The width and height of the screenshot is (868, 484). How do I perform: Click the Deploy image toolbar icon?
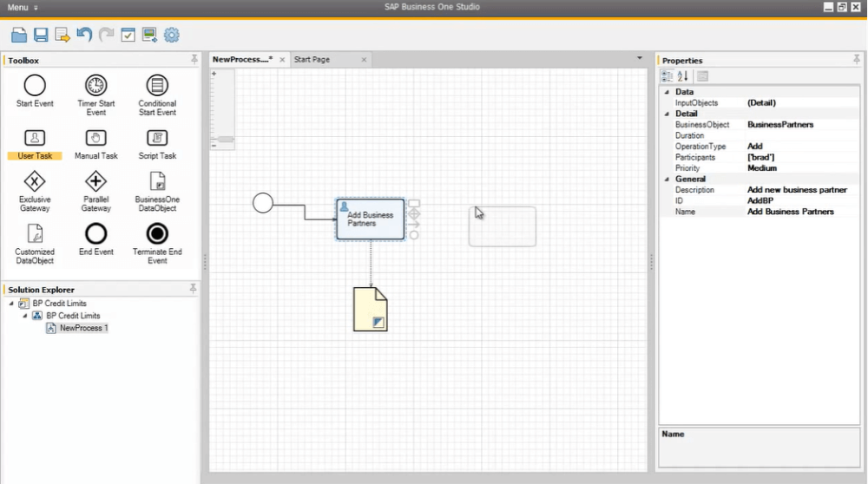coord(149,35)
